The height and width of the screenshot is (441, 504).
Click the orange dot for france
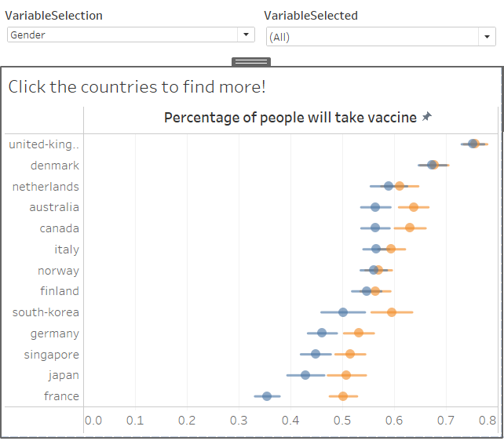tap(343, 396)
